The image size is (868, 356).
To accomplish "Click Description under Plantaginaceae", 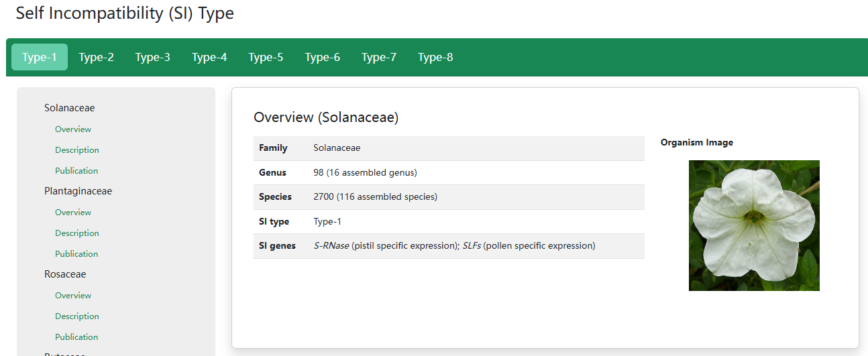I will [77, 233].
